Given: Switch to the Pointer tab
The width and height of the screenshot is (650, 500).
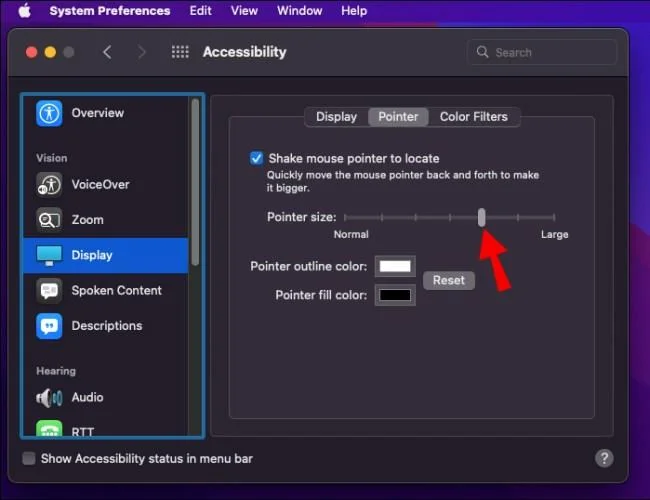Looking at the screenshot, I should [398, 117].
